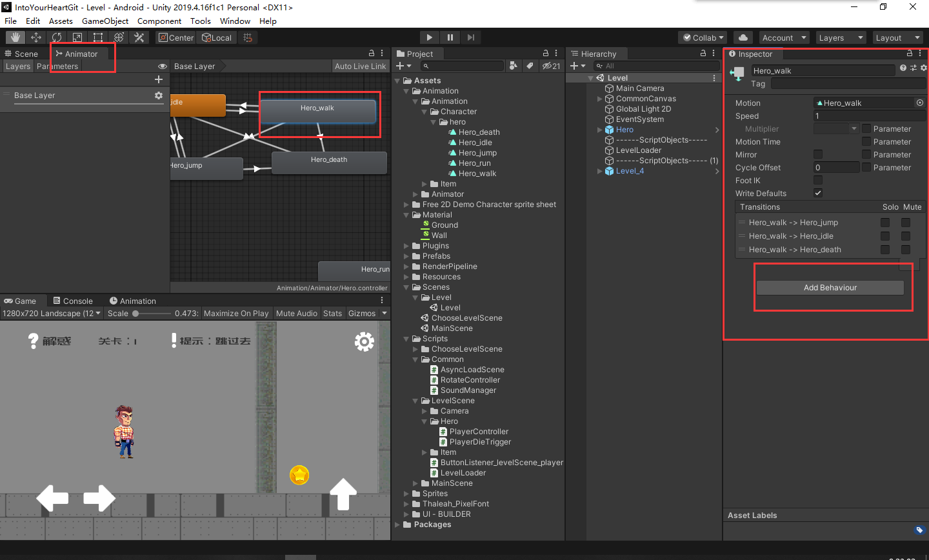Select the Move tool
Screen dimensions: 929x560
pyautogui.click(x=36, y=37)
